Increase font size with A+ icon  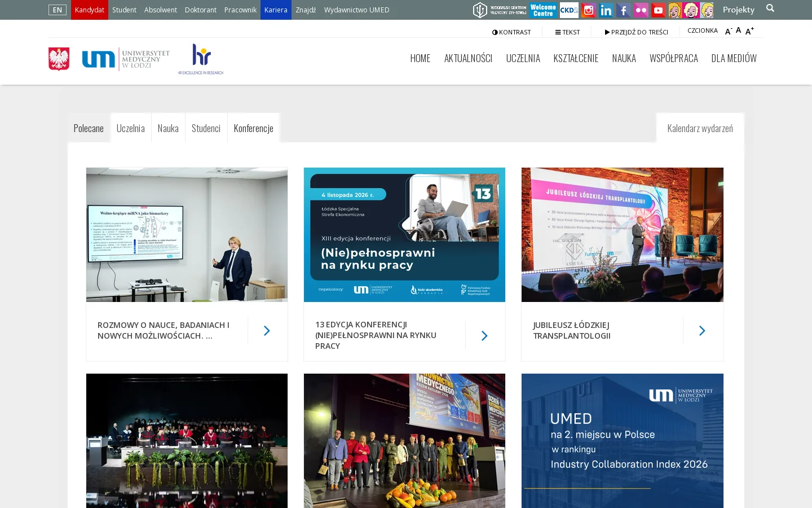[x=749, y=31]
